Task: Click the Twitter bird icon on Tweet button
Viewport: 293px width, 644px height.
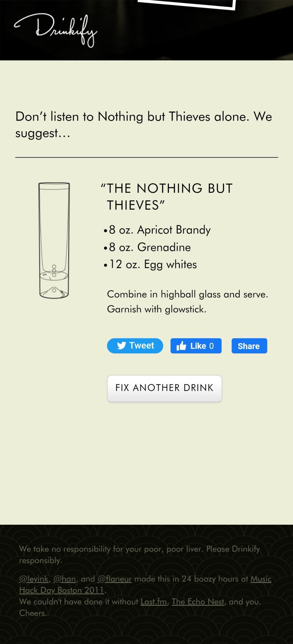Action: [x=122, y=346]
